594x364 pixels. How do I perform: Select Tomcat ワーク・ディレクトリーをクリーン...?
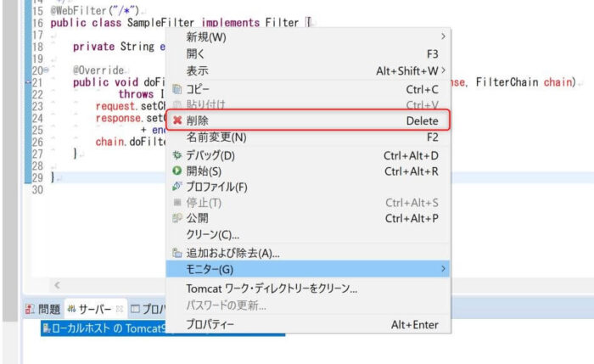307,288
